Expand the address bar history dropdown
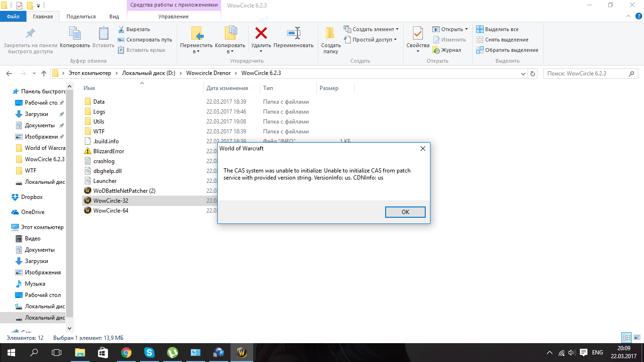Viewport: 644px width, 362px height. (x=523, y=74)
